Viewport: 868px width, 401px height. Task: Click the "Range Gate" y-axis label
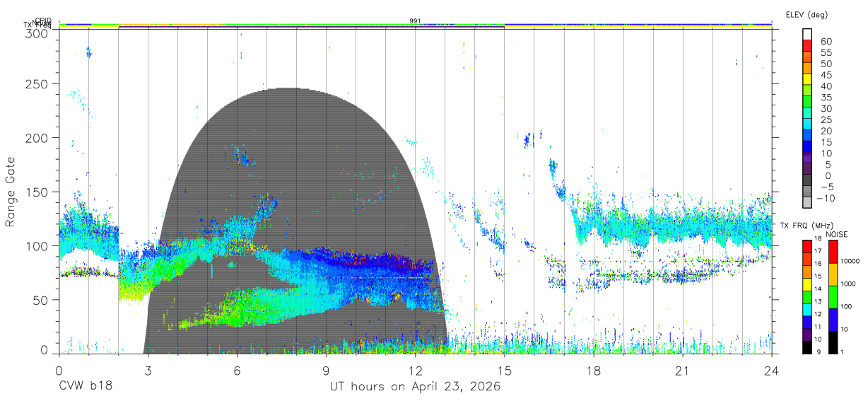pos(11,192)
